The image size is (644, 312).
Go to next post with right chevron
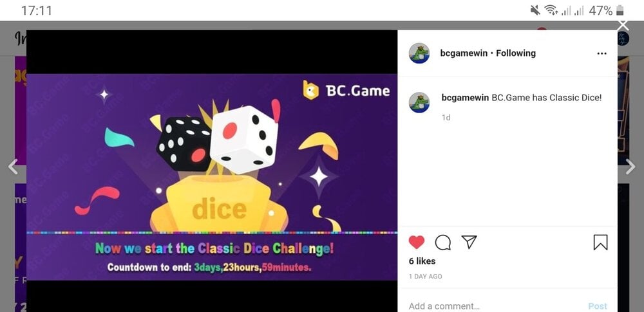tap(630, 167)
